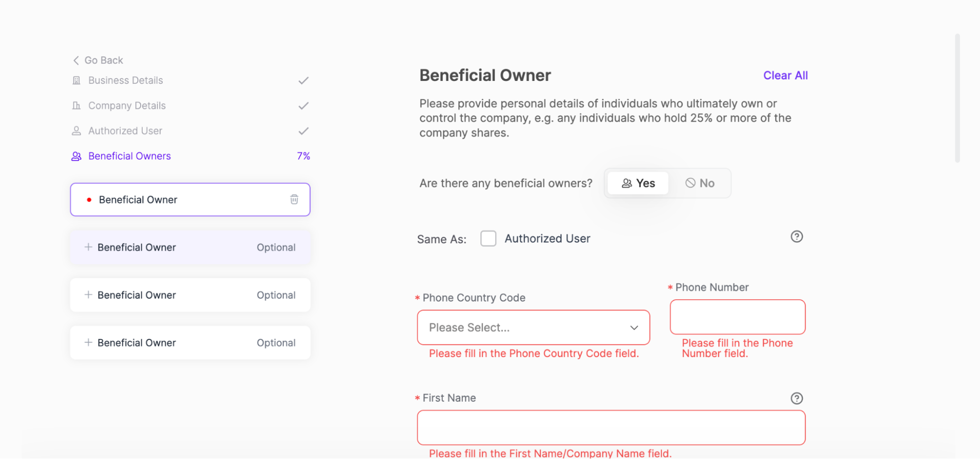This screenshot has width=980, height=459.
Task: Click the help icon next to First Name
Action: [x=797, y=398]
